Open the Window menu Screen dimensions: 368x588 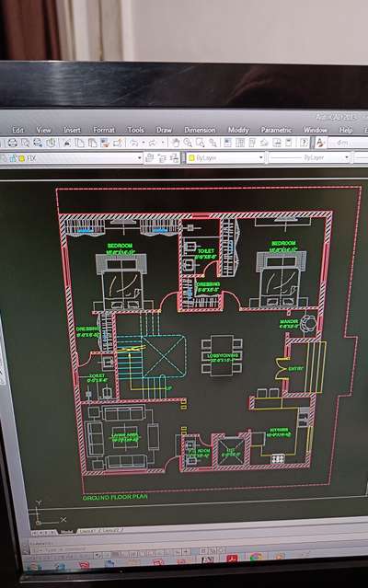pyautogui.click(x=316, y=130)
